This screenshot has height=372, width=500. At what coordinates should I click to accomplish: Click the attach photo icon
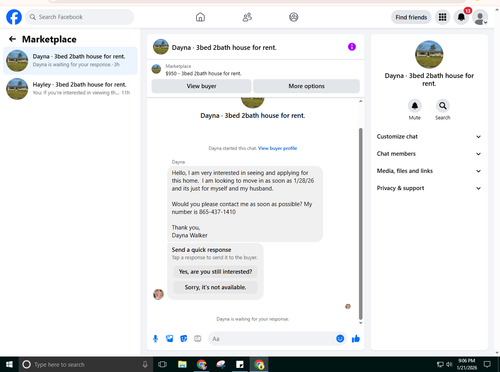pos(170,339)
